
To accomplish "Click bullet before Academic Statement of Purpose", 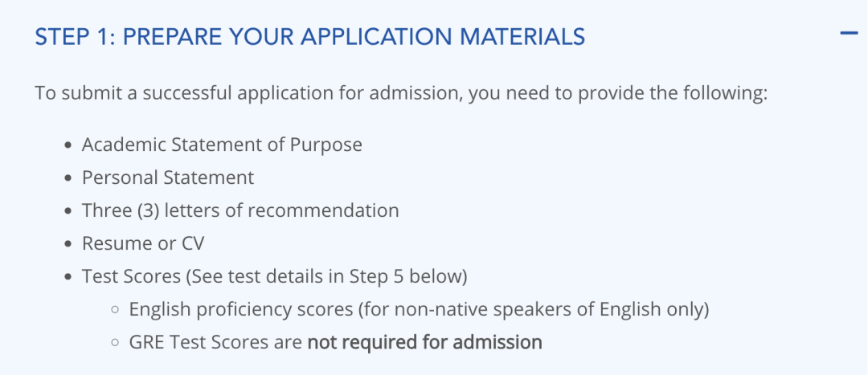I will [68, 145].
